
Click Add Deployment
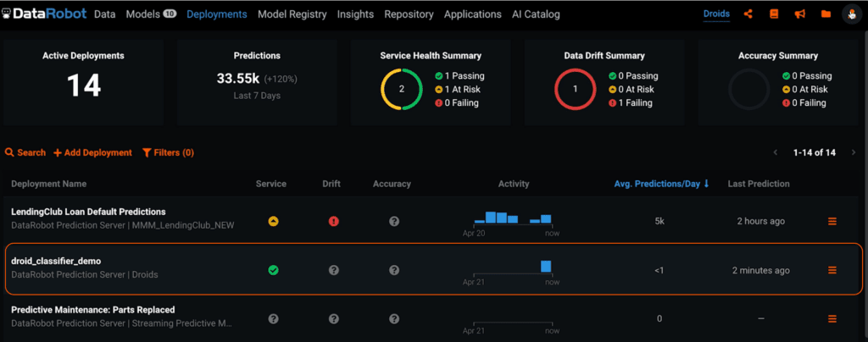click(93, 152)
